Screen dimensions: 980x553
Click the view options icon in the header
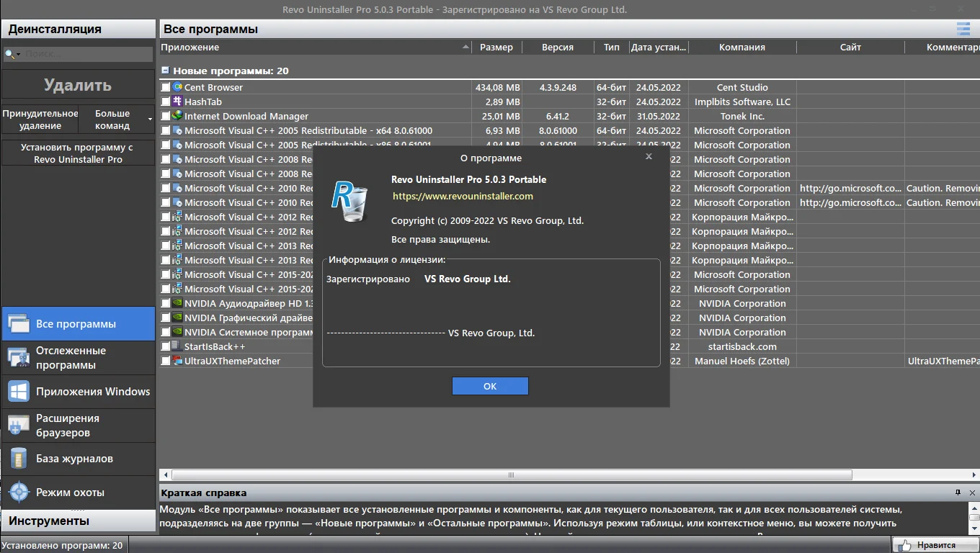pyautogui.click(x=963, y=29)
